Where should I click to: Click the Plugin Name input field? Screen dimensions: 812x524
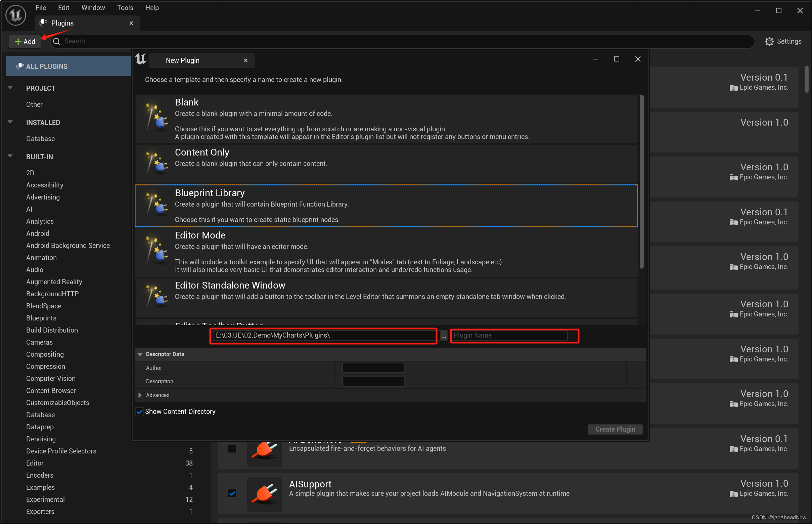[509, 336]
